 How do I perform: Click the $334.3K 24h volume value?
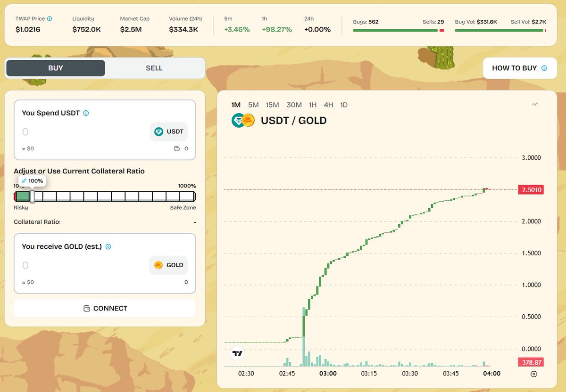click(183, 30)
